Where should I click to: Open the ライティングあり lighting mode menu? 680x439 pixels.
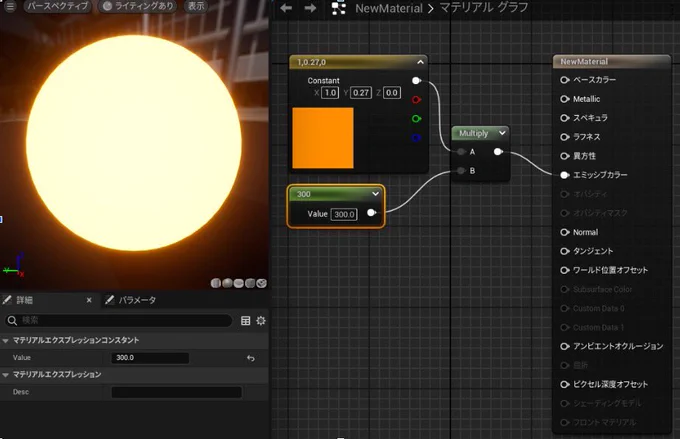[138, 6]
